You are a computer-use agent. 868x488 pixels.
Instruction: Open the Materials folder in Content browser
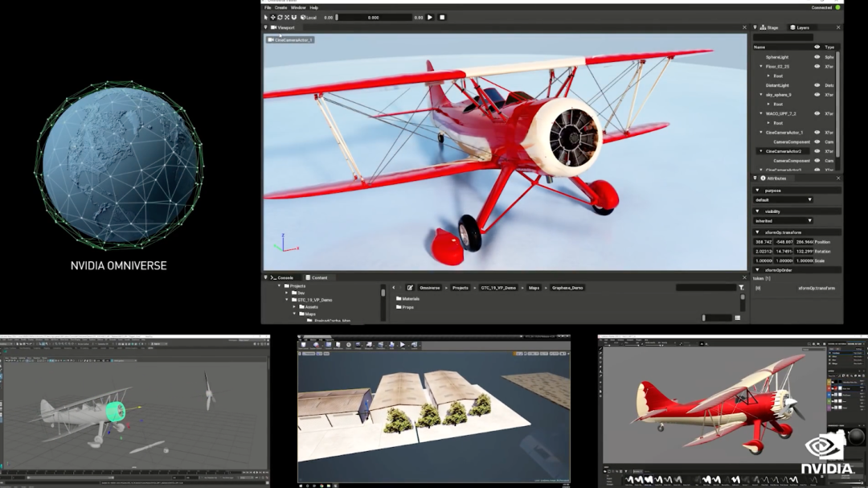408,299
